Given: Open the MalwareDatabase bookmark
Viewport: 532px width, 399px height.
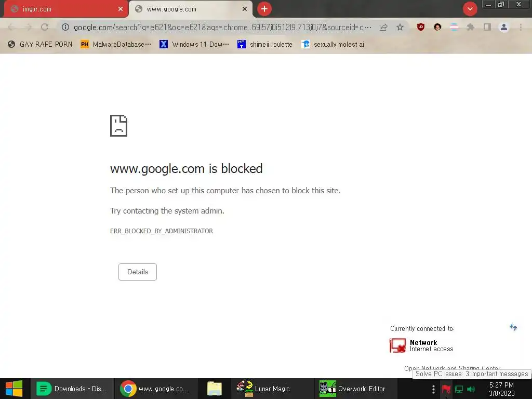Looking at the screenshot, I should 116,45.
